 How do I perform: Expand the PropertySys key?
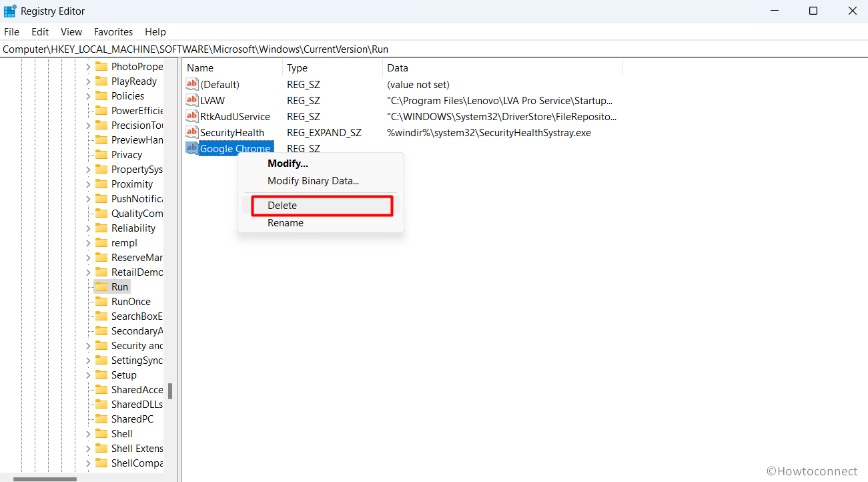click(x=88, y=170)
